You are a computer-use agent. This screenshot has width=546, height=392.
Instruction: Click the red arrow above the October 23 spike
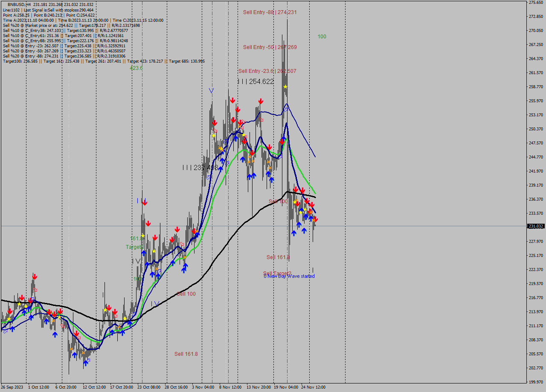[145, 201]
